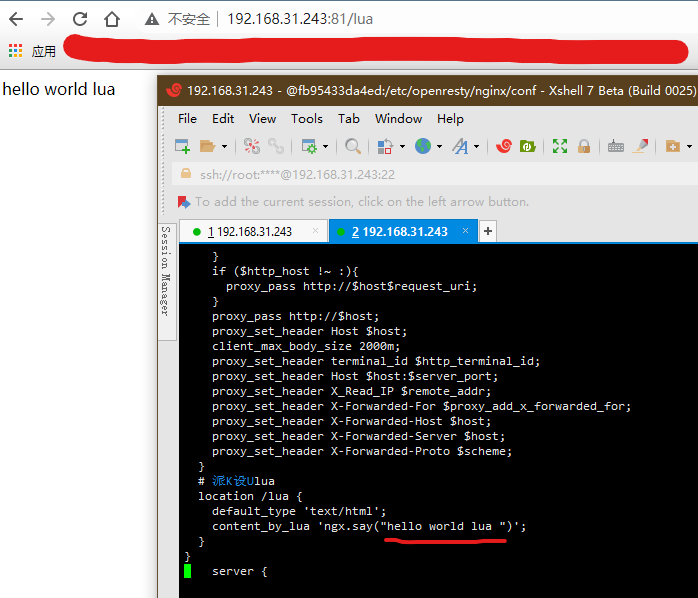Open the Edit menu in Xshell

coord(223,119)
